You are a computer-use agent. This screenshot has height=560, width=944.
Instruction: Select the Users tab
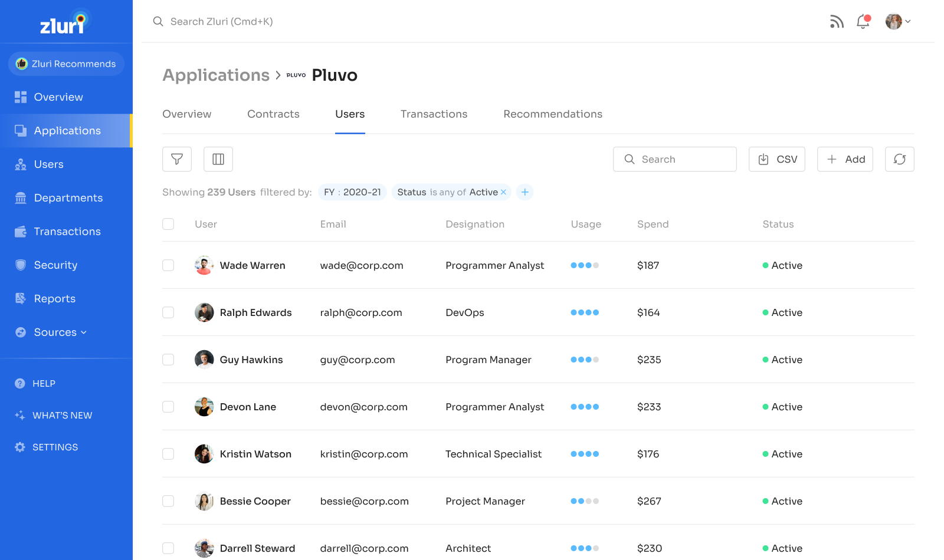click(350, 114)
